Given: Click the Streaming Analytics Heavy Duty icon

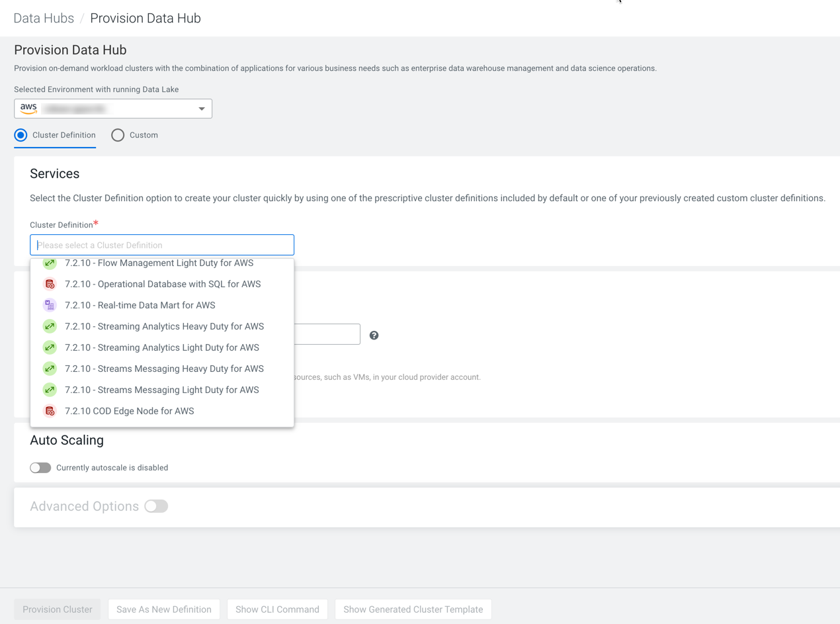Looking at the screenshot, I should [50, 326].
